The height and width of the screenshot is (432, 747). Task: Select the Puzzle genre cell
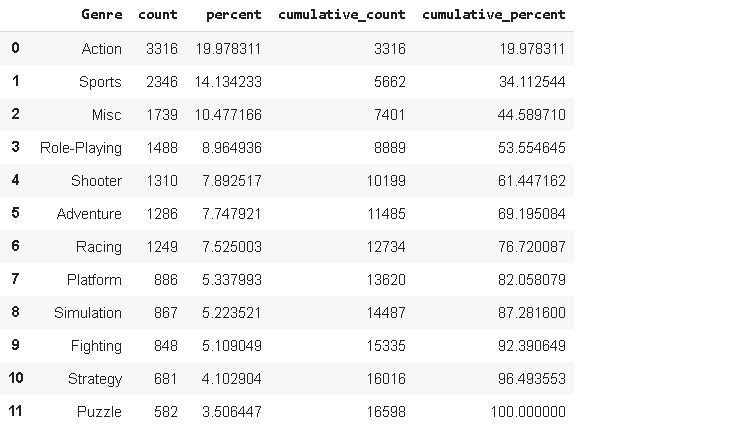click(99, 412)
